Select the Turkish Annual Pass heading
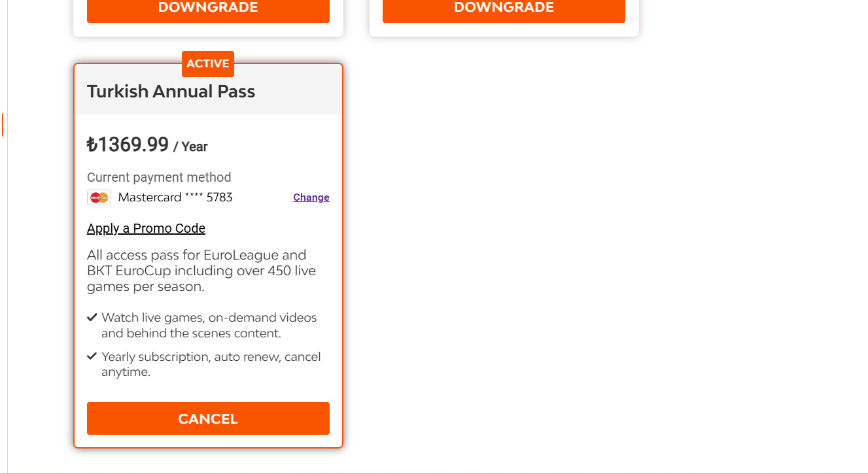Screen dimensions: 868x474 171,92
